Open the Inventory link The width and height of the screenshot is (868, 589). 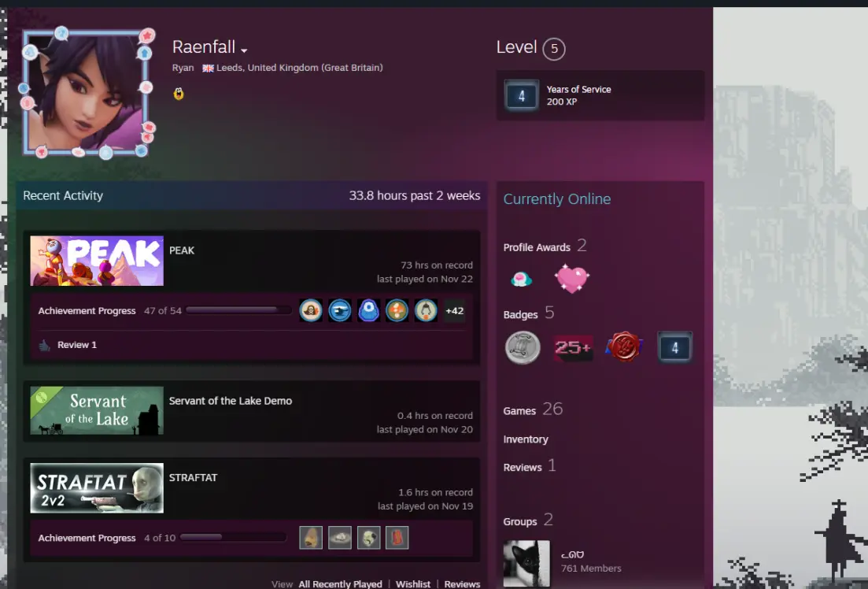(x=526, y=439)
